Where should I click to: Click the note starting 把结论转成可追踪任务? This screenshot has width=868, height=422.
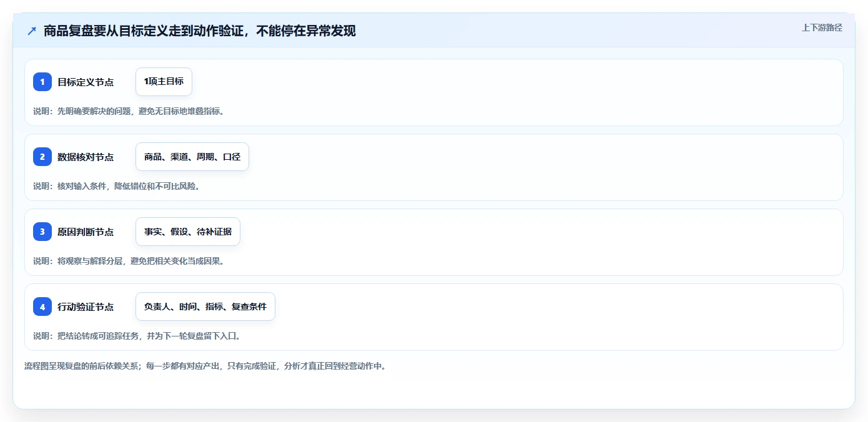pyautogui.click(x=137, y=336)
